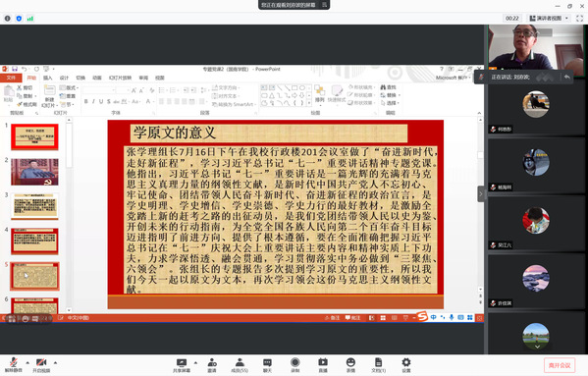This screenshot has height=376, width=588.
Task: Open the emoji reactions icon
Action: (350, 365)
